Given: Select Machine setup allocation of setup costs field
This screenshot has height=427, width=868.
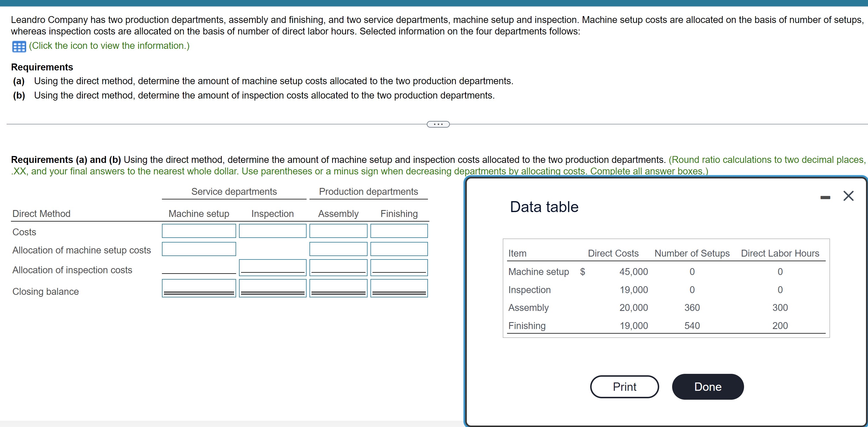Looking at the screenshot, I should pyautogui.click(x=199, y=249).
